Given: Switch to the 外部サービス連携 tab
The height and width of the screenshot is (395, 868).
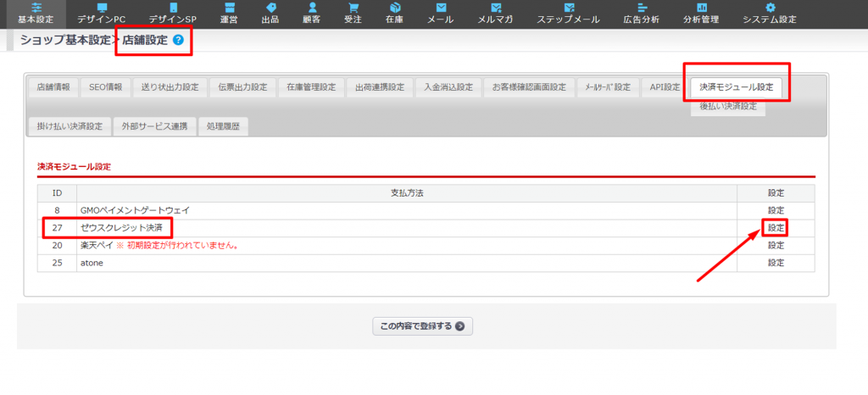Looking at the screenshot, I should pos(154,125).
